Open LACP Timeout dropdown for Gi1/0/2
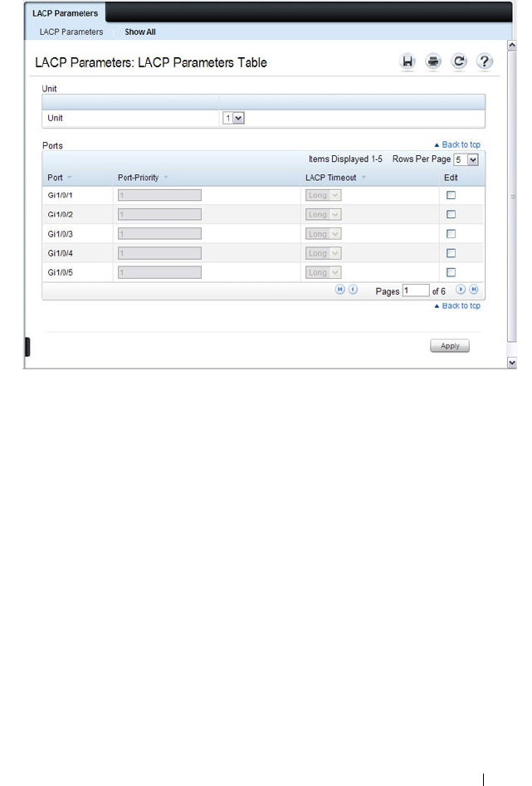532x786 pixels. 323,214
